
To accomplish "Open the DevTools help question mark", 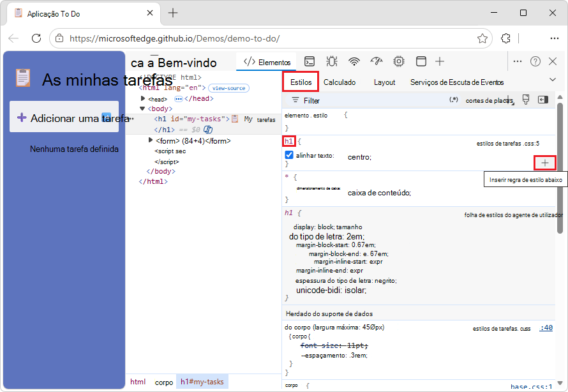I will click(535, 61).
